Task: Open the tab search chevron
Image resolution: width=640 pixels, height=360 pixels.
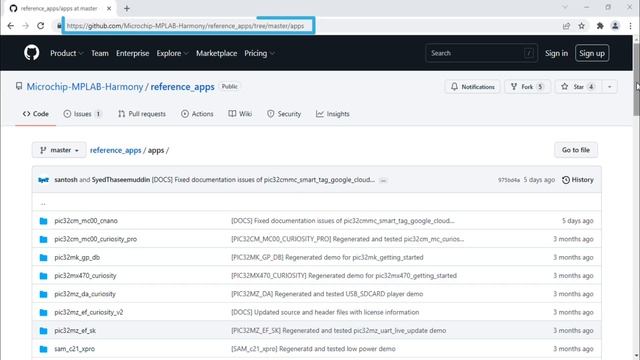Action: [565, 7]
